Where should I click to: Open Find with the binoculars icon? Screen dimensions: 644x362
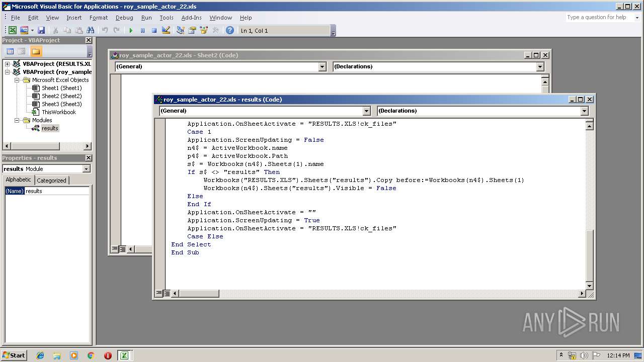pos(91,30)
